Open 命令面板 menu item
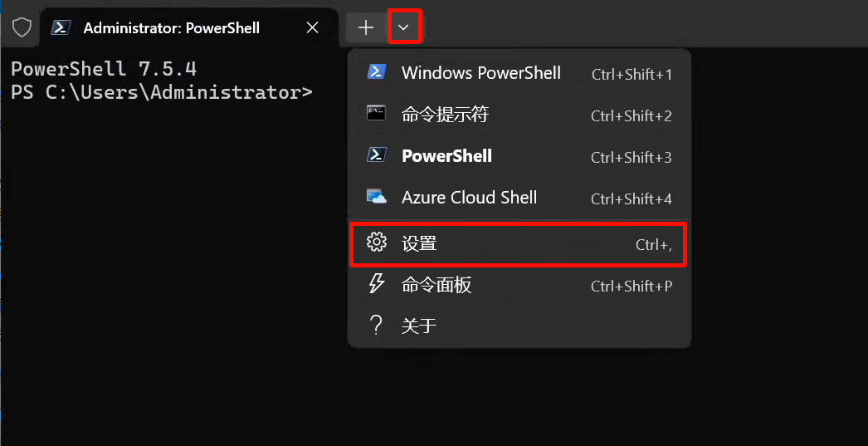The height and width of the screenshot is (446, 868). pos(436,285)
